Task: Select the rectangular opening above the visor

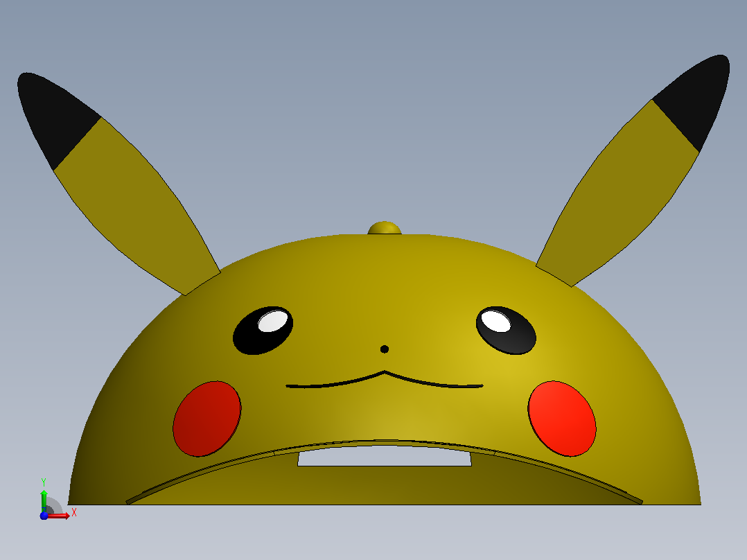Action: (385, 456)
